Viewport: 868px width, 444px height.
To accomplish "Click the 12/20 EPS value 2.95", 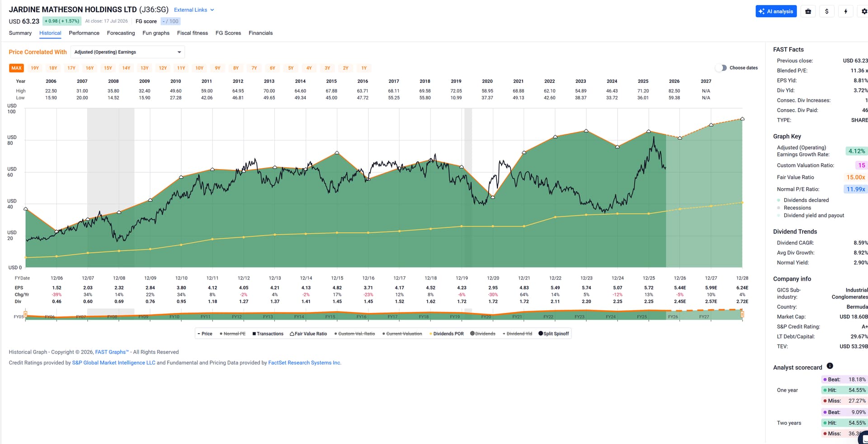I will (493, 288).
